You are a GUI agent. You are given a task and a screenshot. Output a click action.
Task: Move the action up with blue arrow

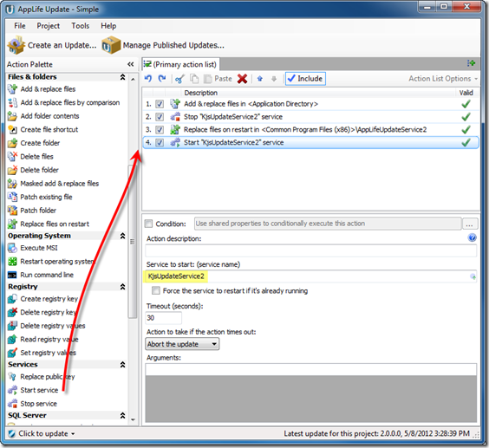(x=260, y=79)
